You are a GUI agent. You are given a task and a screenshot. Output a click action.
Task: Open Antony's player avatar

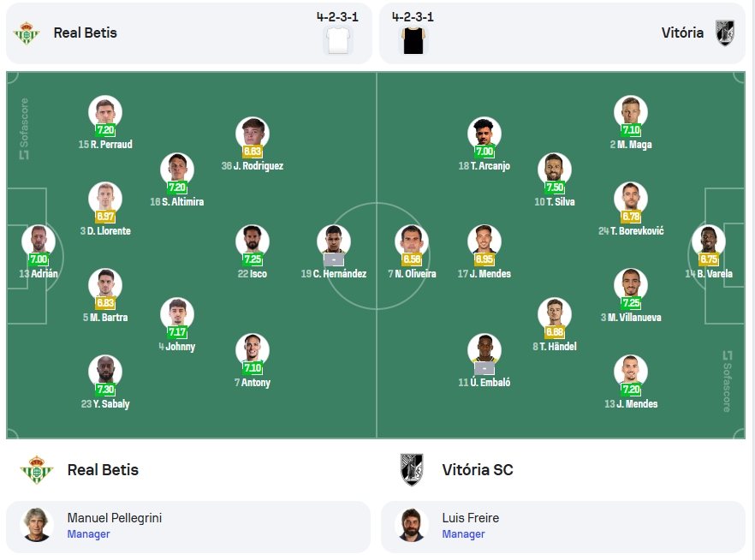[253, 350]
